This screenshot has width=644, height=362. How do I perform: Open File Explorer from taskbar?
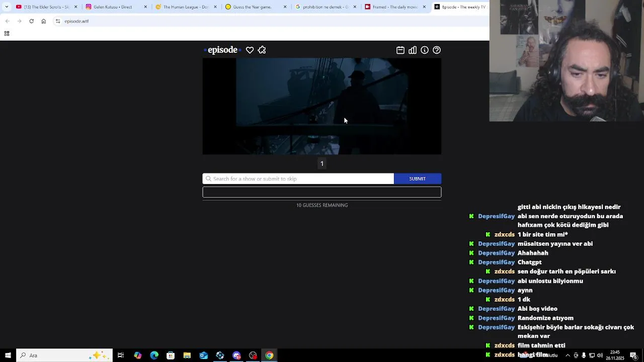pos(187,355)
